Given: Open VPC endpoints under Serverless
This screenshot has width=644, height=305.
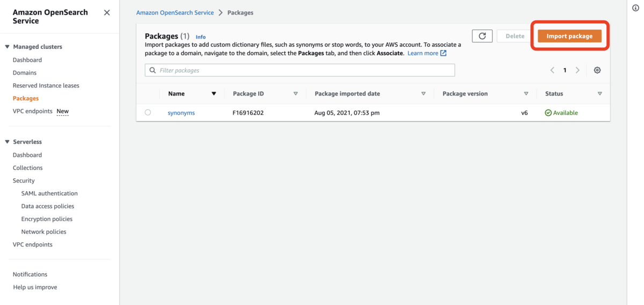Looking at the screenshot, I should coord(33,245).
